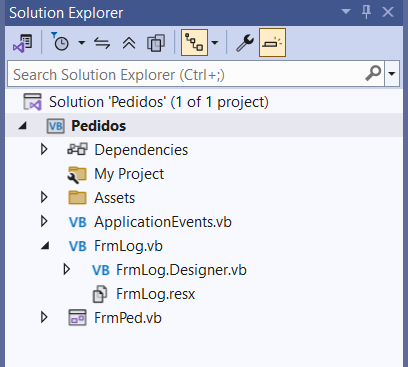
Task: Expand the Dependencies node
Action: (x=44, y=150)
